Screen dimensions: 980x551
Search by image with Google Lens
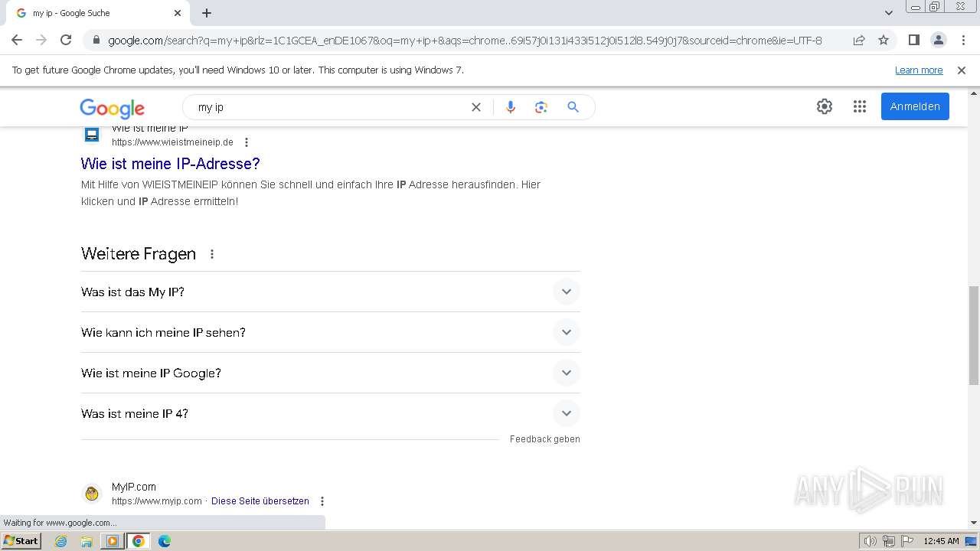click(541, 107)
